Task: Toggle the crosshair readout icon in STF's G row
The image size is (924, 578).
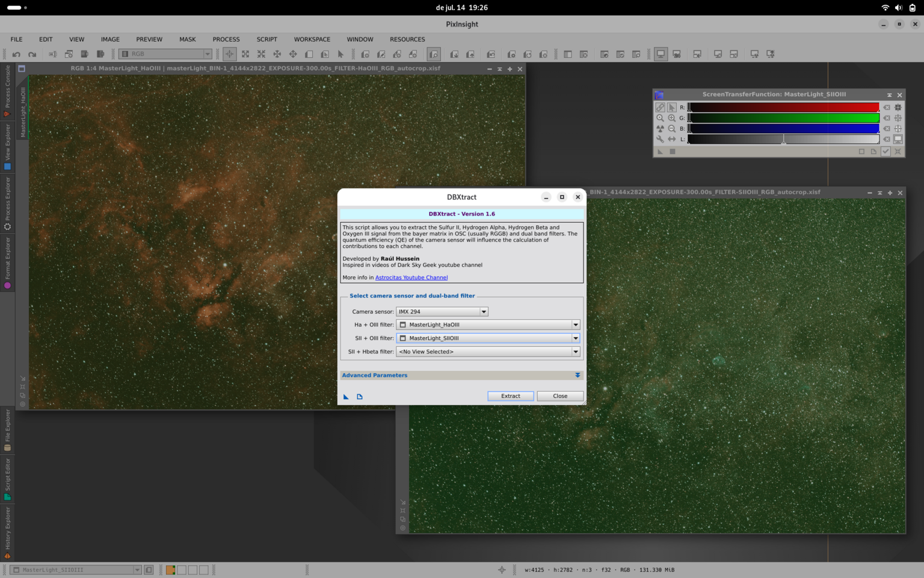Action: pyautogui.click(x=898, y=118)
